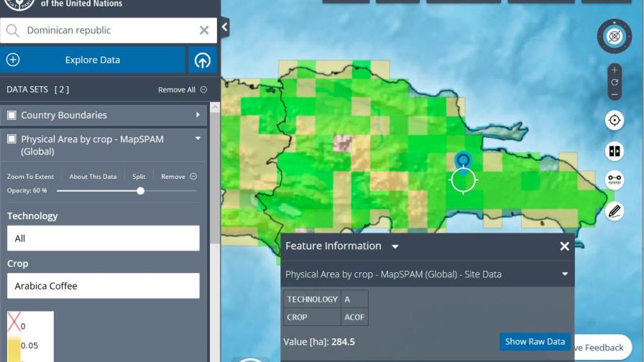The height and width of the screenshot is (362, 644).
Task: Reset the map view icon
Action: click(x=615, y=83)
